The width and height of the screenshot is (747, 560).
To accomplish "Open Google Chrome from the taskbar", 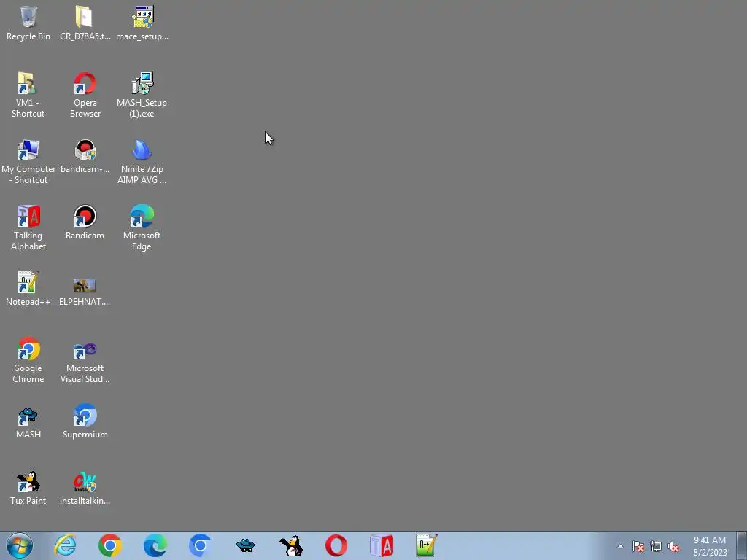I will [110, 545].
